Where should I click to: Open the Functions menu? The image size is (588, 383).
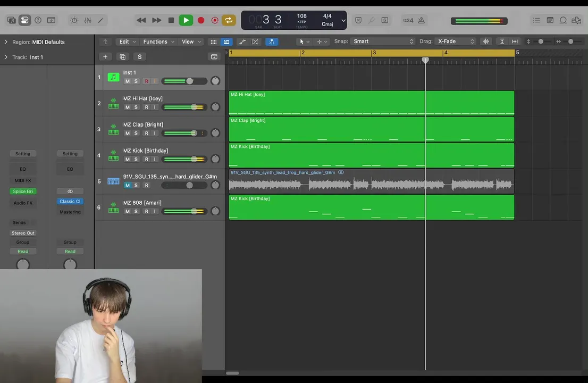point(158,41)
